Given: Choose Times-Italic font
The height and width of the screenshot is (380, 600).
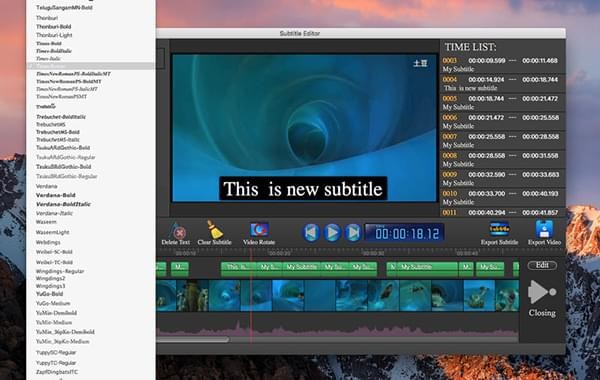Looking at the screenshot, I should click(x=48, y=59).
